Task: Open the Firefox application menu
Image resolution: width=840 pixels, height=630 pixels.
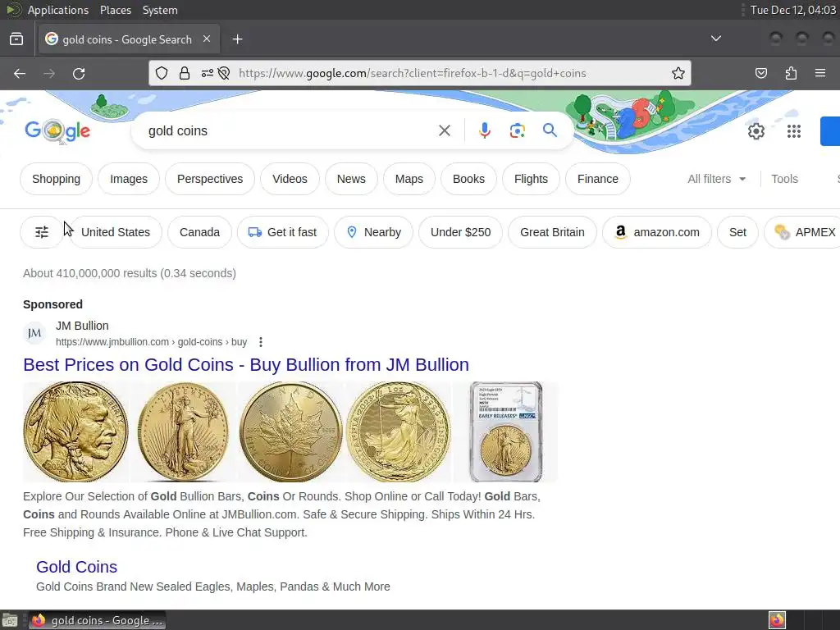Action: (x=820, y=73)
